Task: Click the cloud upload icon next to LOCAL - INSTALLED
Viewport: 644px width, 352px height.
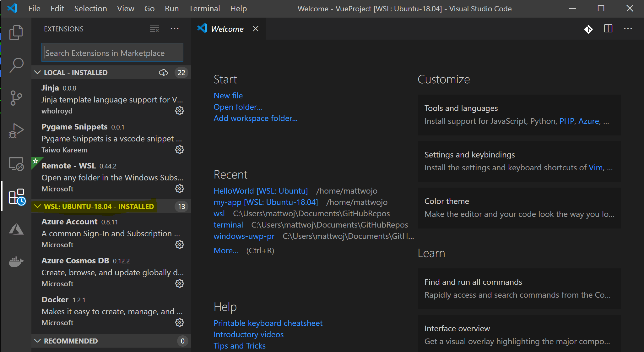Action: [x=163, y=72]
